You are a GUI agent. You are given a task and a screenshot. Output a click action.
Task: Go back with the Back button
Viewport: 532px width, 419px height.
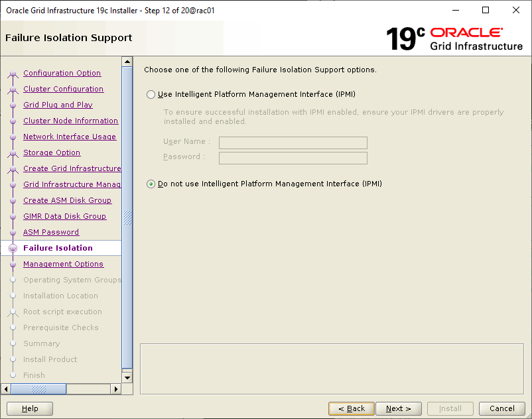[351, 408]
